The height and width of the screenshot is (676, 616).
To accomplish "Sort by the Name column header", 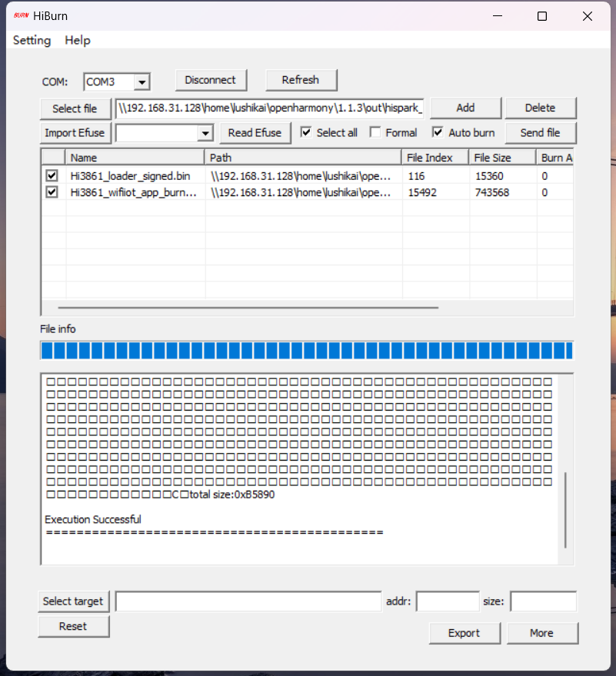I will (135, 158).
